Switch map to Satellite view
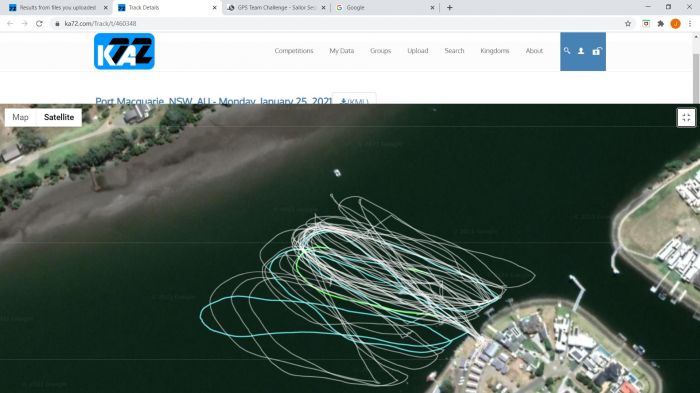This screenshot has width=700, height=393. (59, 117)
